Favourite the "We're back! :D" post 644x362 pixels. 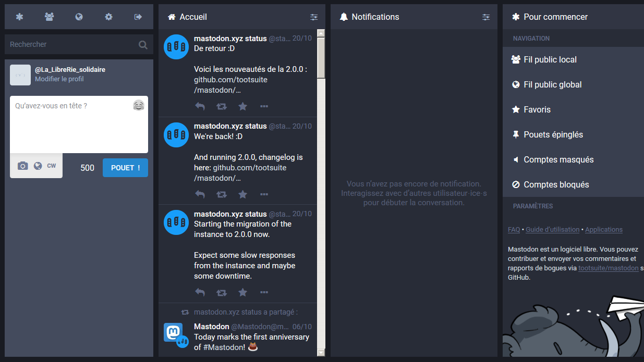click(242, 194)
